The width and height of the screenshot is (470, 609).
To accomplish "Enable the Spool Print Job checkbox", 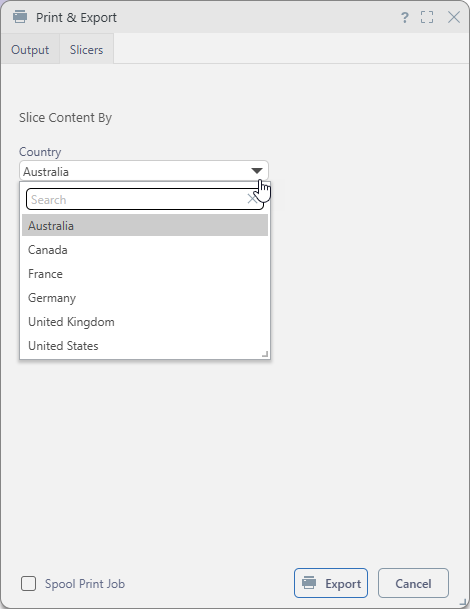I will pyautogui.click(x=28, y=583).
